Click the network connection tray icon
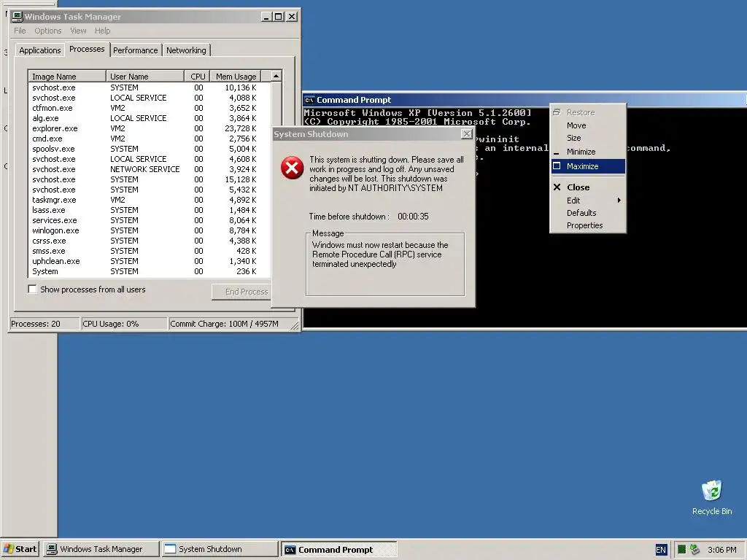The width and height of the screenshot is (747, 560). [x=694, y=550]
